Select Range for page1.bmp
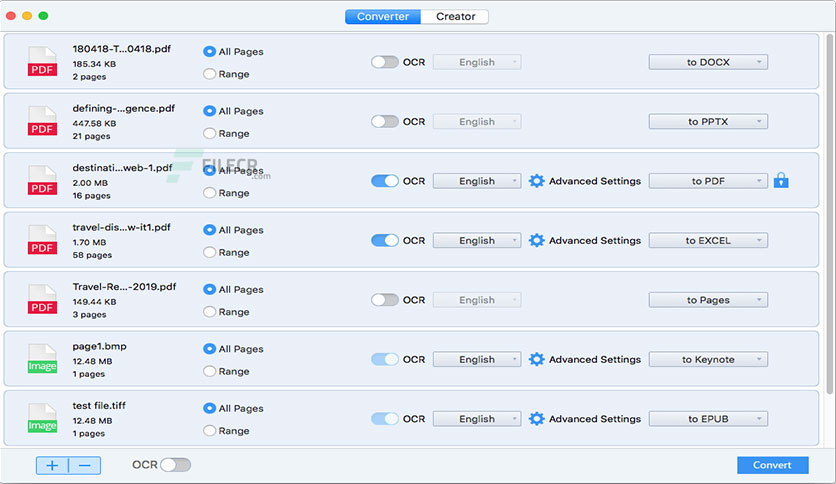This screenshot has width=836, height=484. click(x=210, y=371)
